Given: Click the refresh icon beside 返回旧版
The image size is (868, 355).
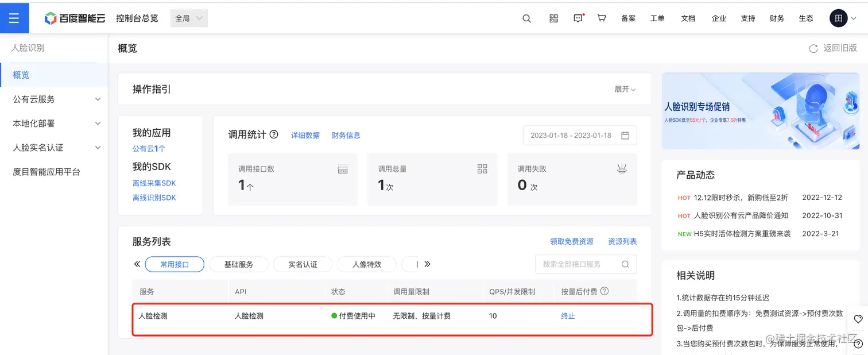Looking at the screenshot, I should [x=813, y=49].
